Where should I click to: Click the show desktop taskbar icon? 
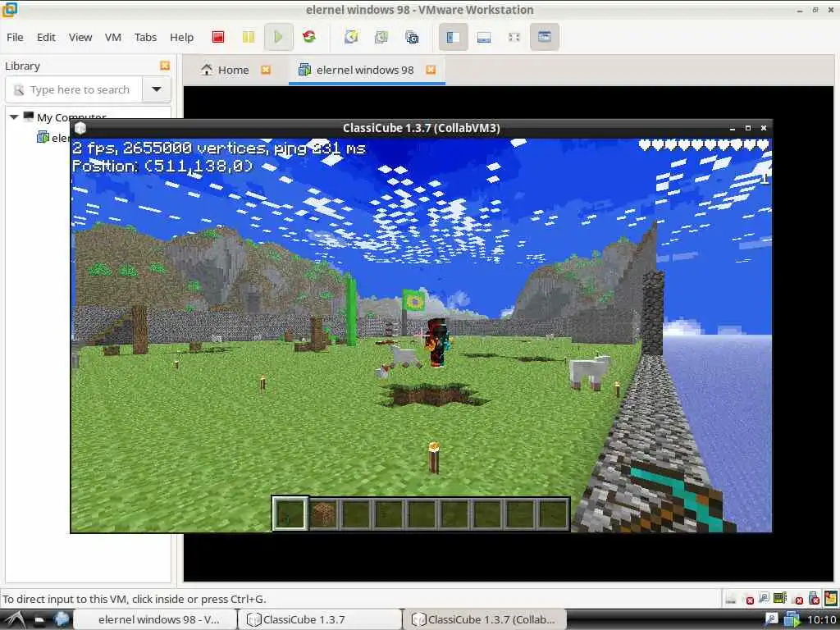pyautogui.click(x=39, y=620)
